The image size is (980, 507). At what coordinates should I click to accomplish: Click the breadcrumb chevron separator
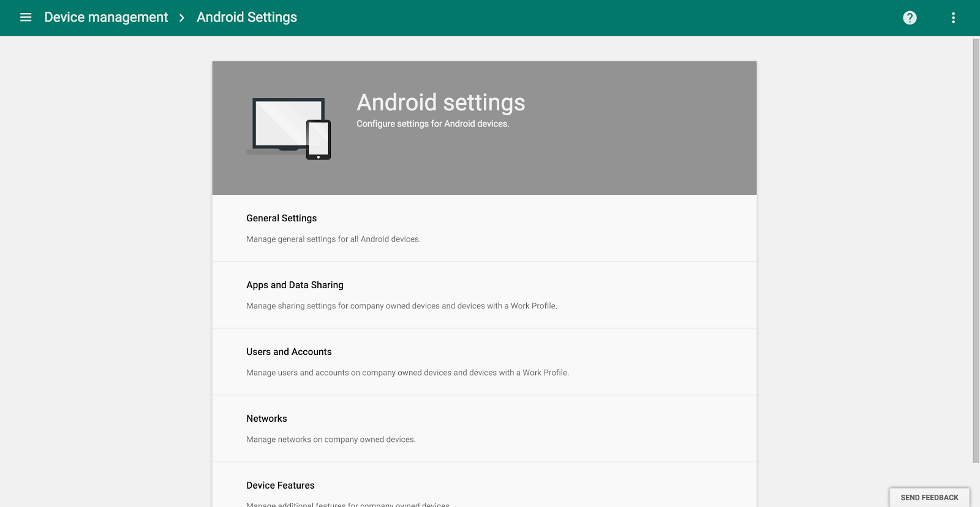click(182, 18)
